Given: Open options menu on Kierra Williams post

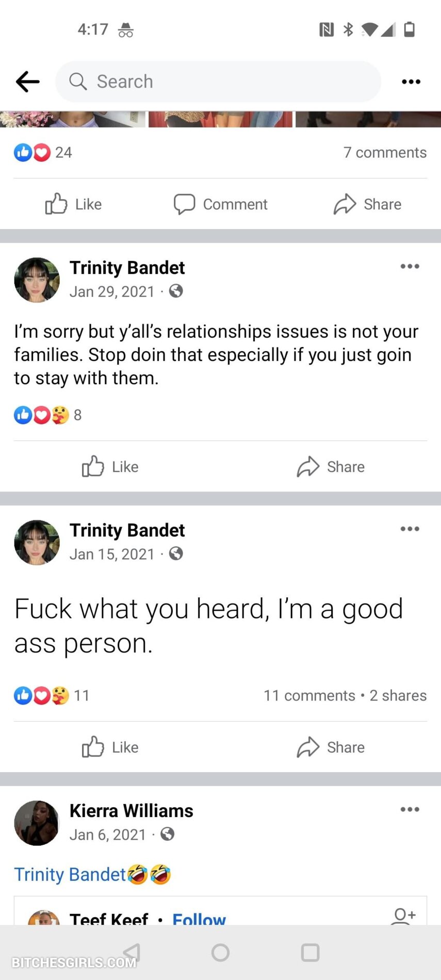Looking at the screenshot, I should [410, 810].
